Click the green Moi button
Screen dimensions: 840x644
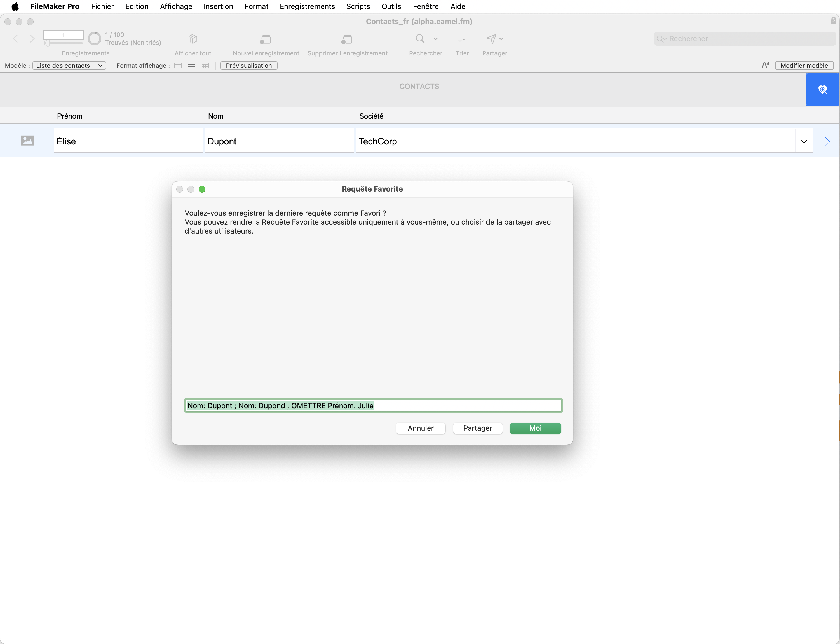pos(536,428)
